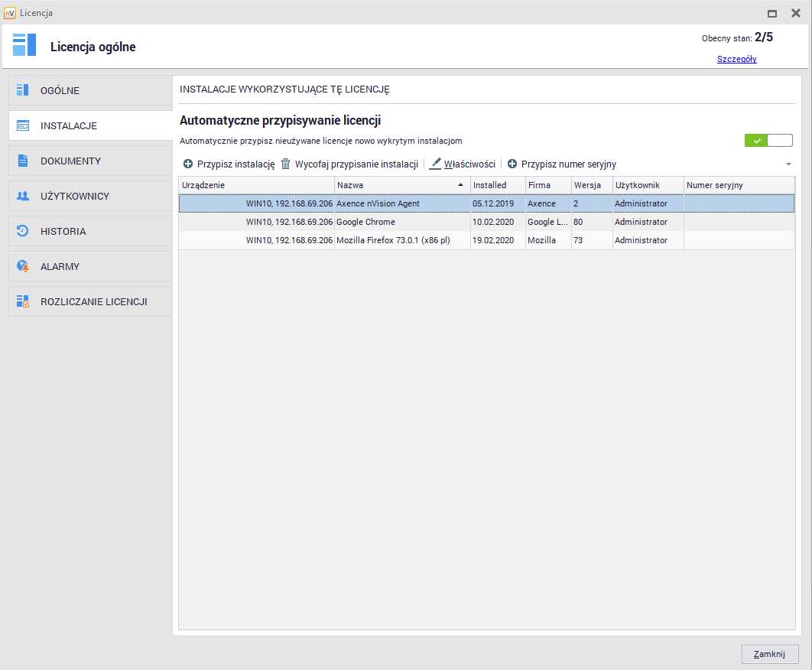Click the trash icon for Wycofaj przypisanie

coord(286,164)
